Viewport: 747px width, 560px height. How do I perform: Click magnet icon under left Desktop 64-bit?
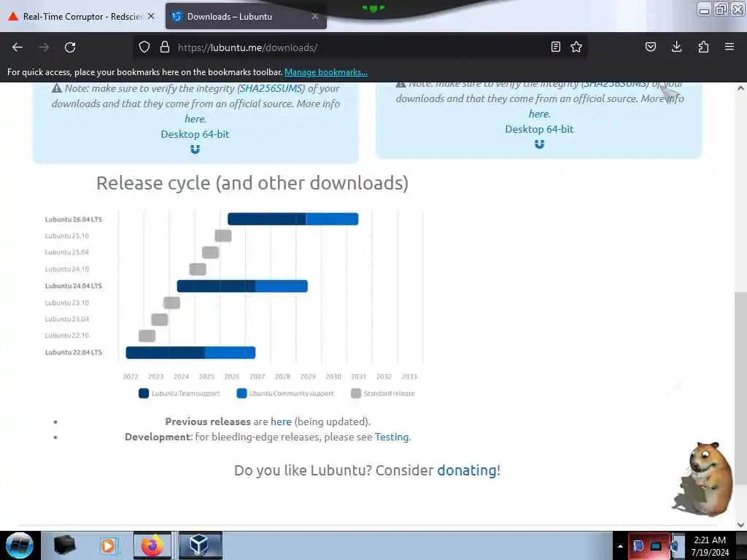[196, 149]
